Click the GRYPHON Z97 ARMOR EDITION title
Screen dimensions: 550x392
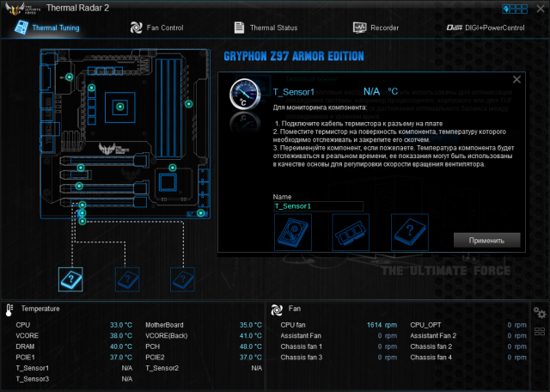pos(294,57)
